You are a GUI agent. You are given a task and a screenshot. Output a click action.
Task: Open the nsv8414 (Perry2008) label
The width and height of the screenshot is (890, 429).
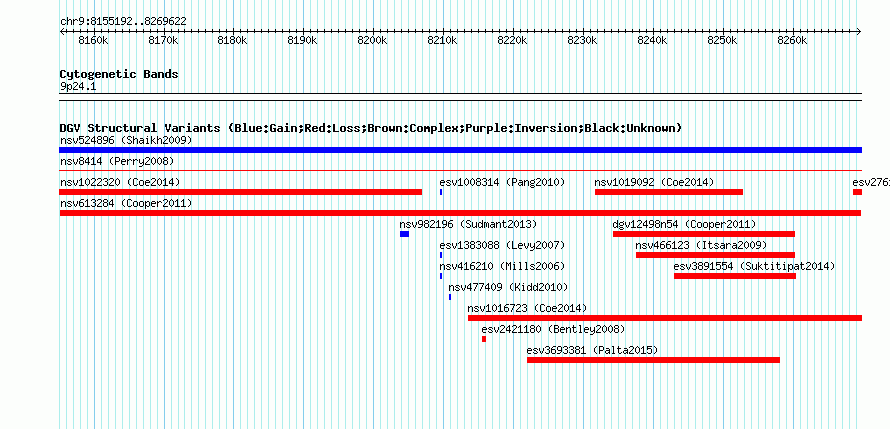tap(117, 161)
